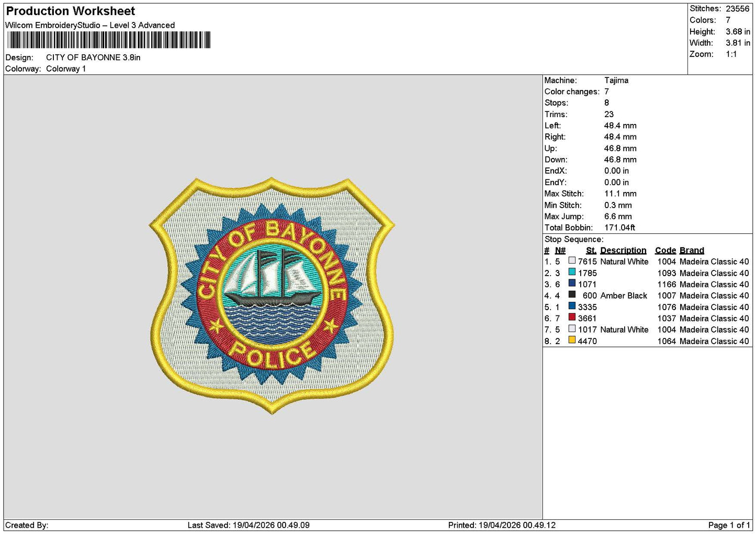Screen dimensions: 756x534
Task: Click the Trims value 23
Action: (x=609, y=115)
